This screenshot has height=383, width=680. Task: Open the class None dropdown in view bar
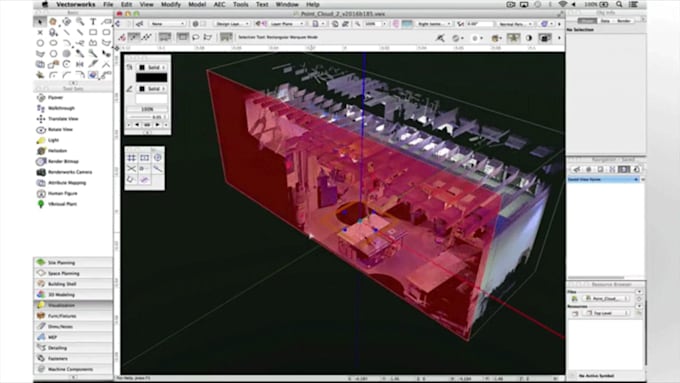(x=167, y=24)
